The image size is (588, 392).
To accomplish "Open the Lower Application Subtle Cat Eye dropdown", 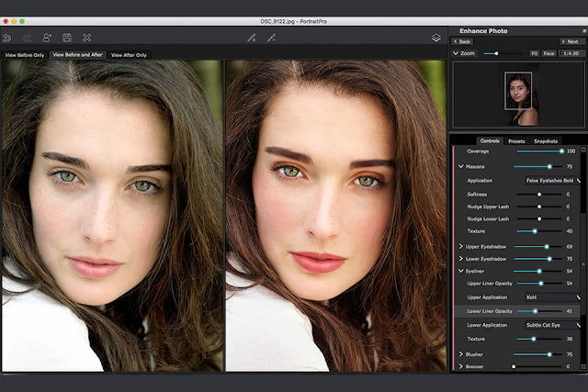I will [x=552, y=325].
